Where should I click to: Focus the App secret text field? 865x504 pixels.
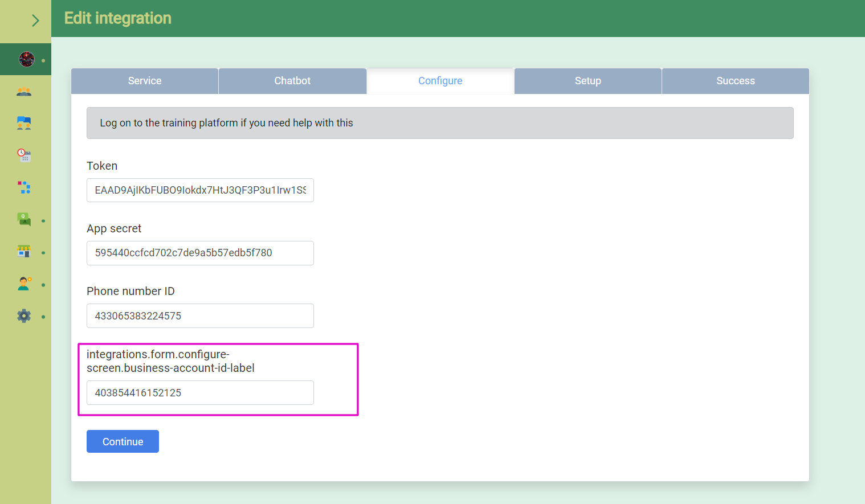pyautogui.click(x=200, y=253)
